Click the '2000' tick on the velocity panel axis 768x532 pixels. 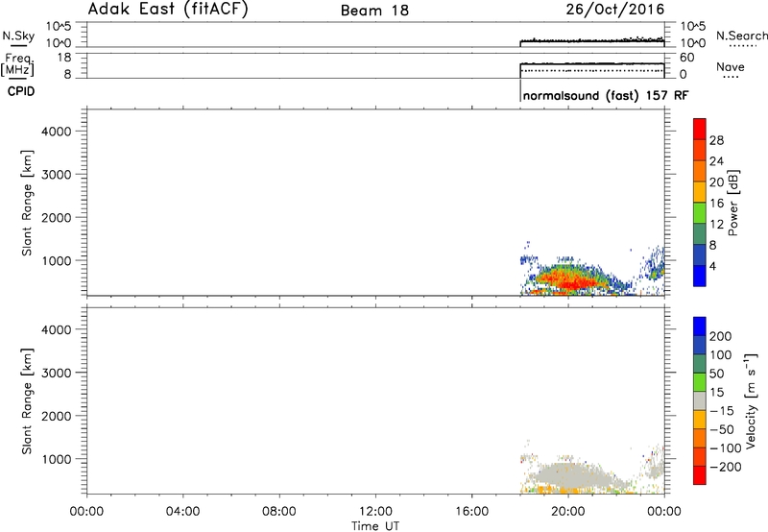click(57, 416)
